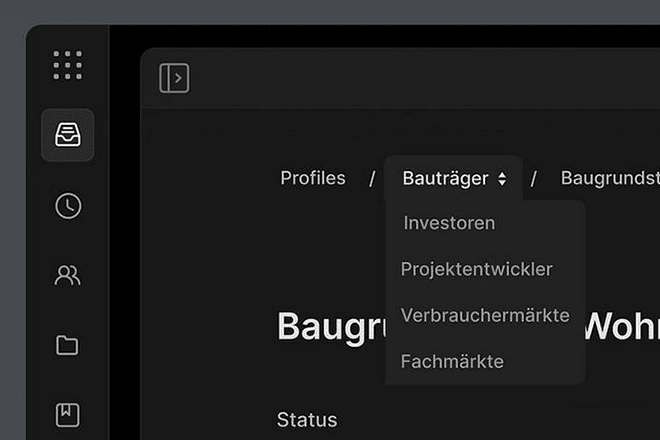660x440 pixels.
Task: Click the up-down arrows beside Bauträger
Action: [x=502, y=179]
